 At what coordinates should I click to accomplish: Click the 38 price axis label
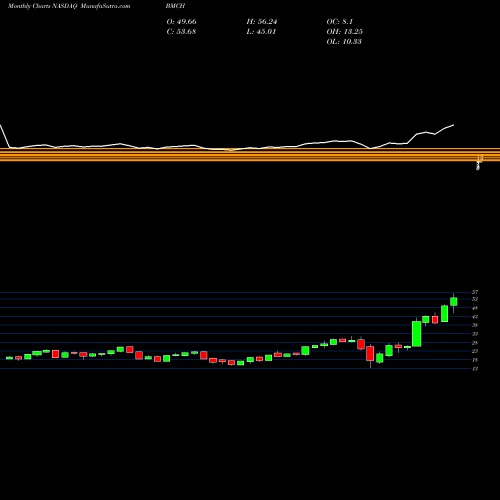coord(475,325)
